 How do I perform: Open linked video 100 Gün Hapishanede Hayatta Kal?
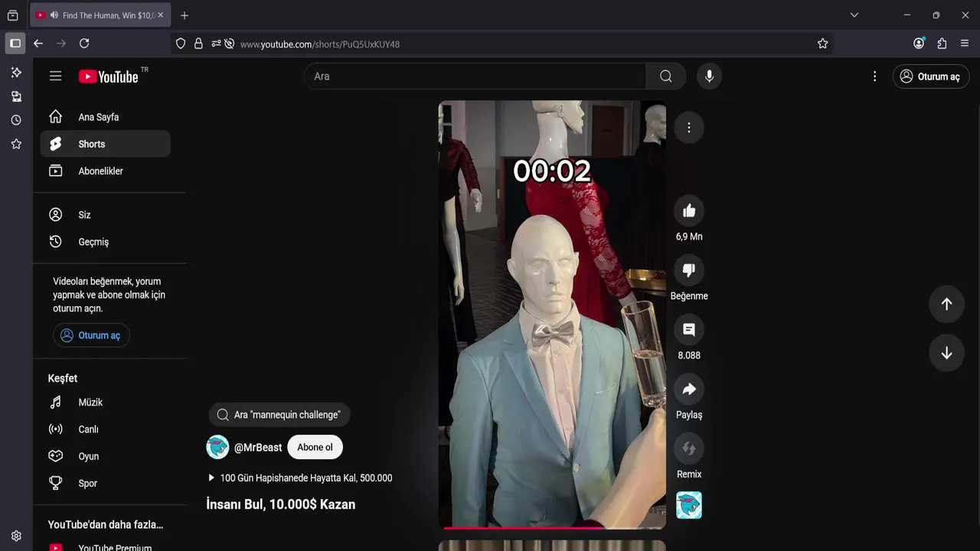tap(300, 478)
